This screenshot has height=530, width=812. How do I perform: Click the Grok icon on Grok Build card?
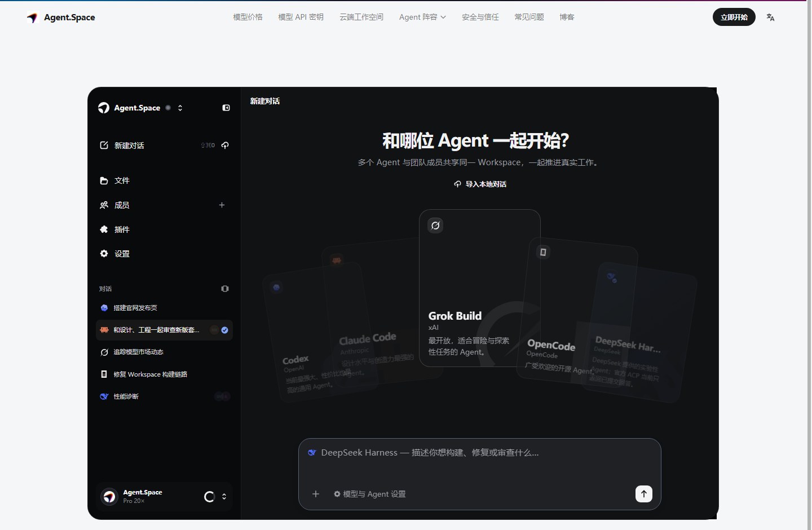point(435,226)
